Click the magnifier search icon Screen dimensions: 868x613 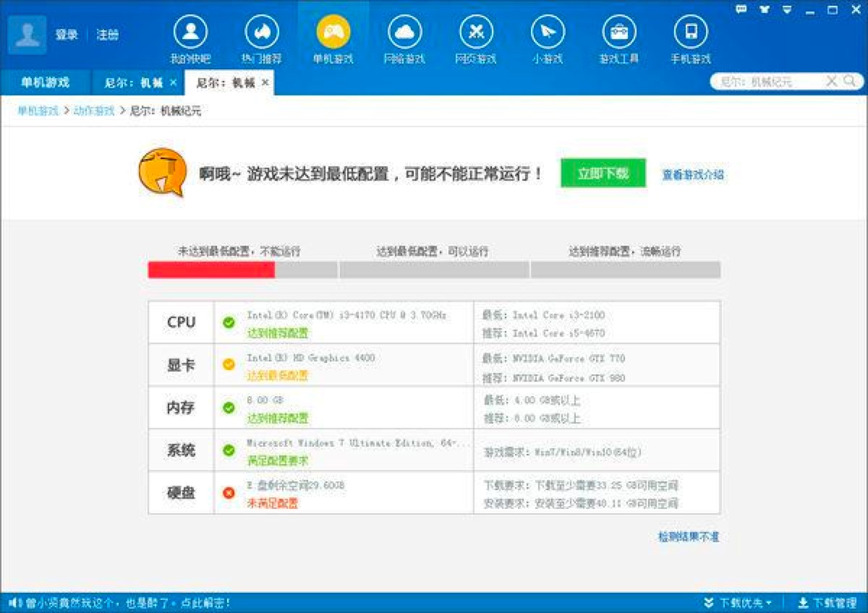pos(851,81)
